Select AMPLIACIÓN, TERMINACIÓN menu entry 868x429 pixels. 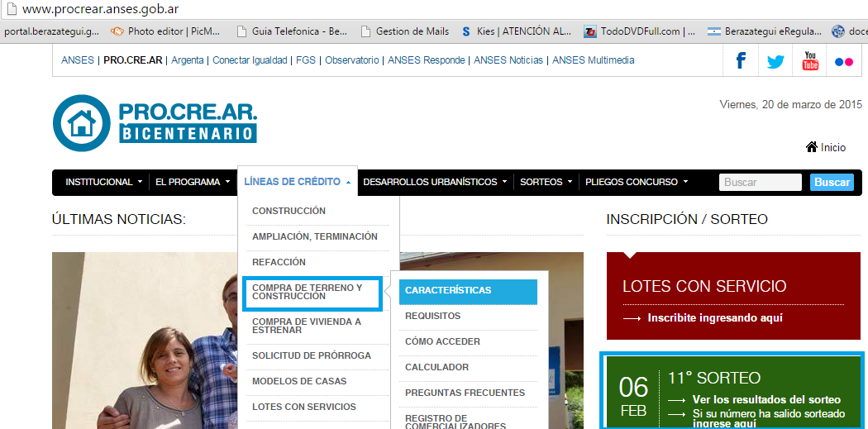(x=315, y=236)
